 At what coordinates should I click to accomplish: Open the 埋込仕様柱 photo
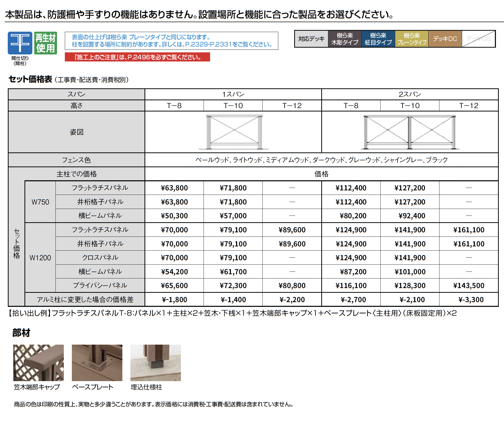(155, 363)
